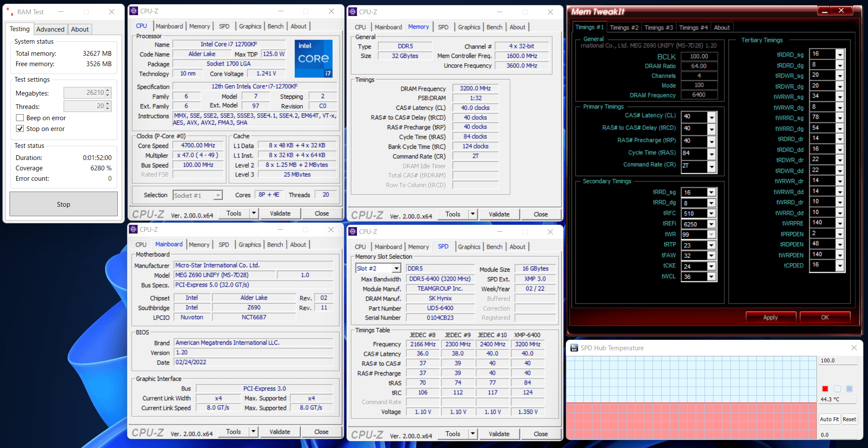Screen dimensions: 868x448
Task: Click the temperature graph in SPD Hub Temperature
Action: [x=691, y=397]
